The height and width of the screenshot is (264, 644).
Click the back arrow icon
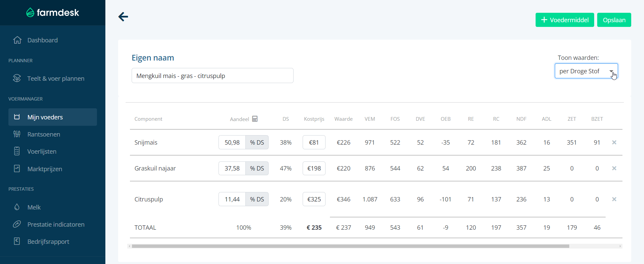click(123, 16)
